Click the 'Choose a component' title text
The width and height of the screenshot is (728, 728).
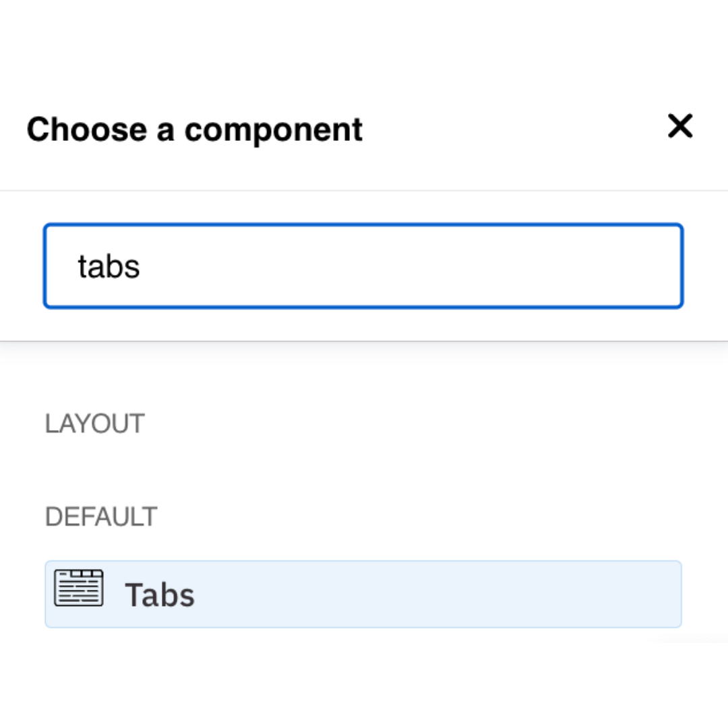coord(195,129)
